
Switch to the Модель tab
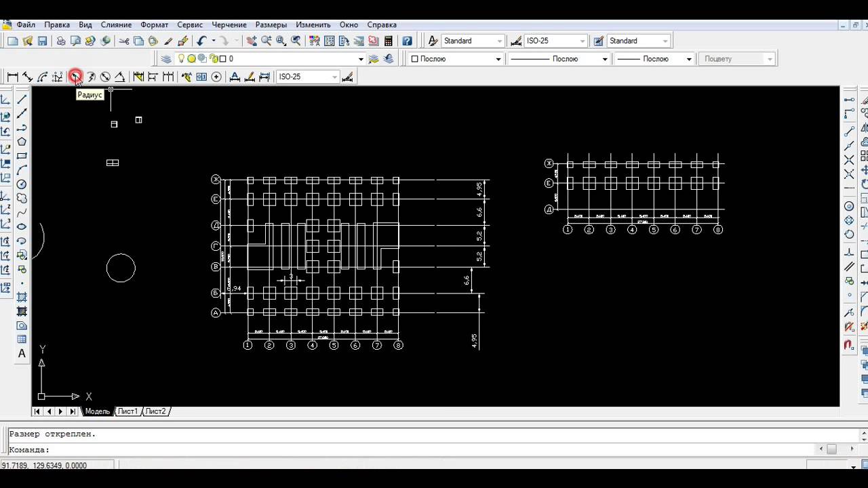97,411
